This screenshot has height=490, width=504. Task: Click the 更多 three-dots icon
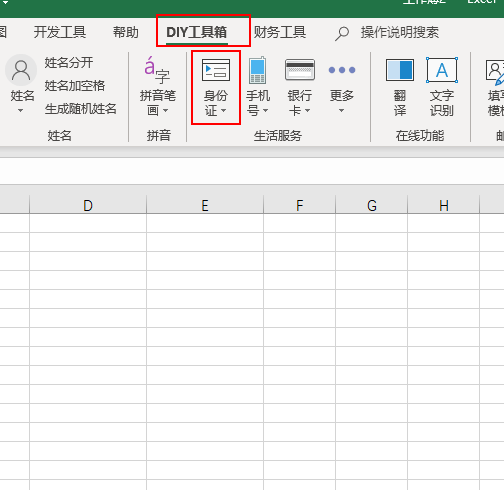click(342, 70)
